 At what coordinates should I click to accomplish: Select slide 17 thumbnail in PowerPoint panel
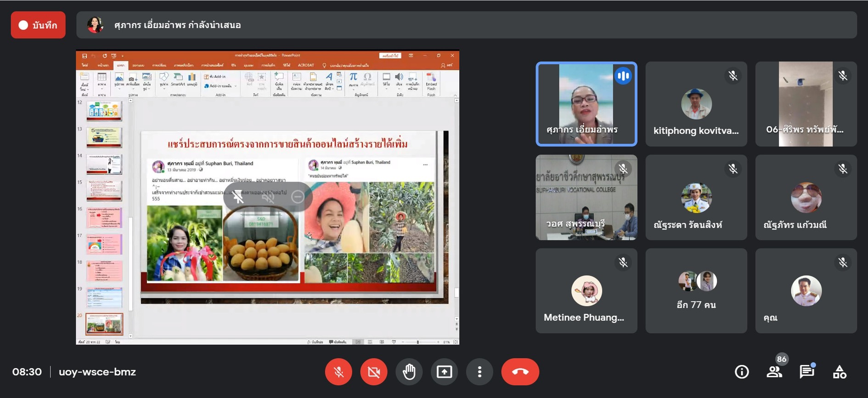click(x=104, y=244)
